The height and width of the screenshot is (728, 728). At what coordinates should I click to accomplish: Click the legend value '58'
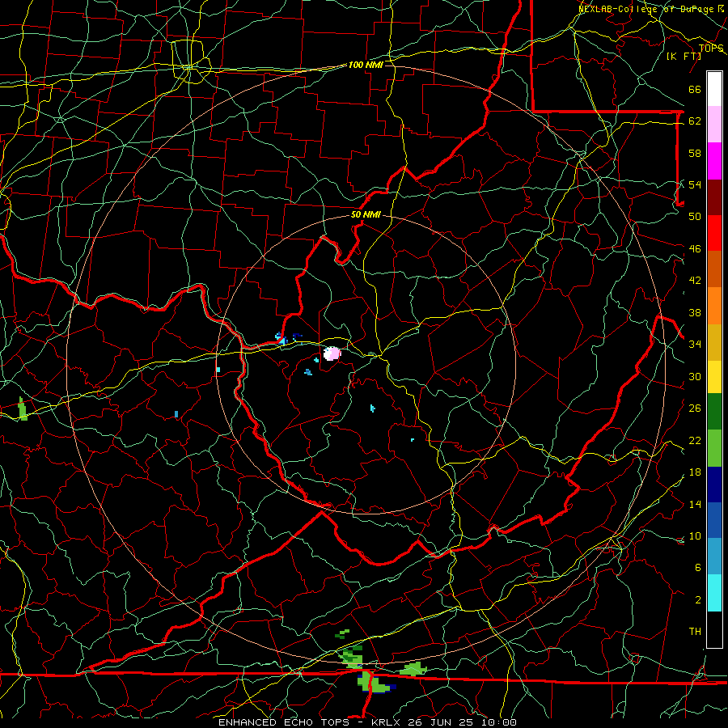(695, 153)
